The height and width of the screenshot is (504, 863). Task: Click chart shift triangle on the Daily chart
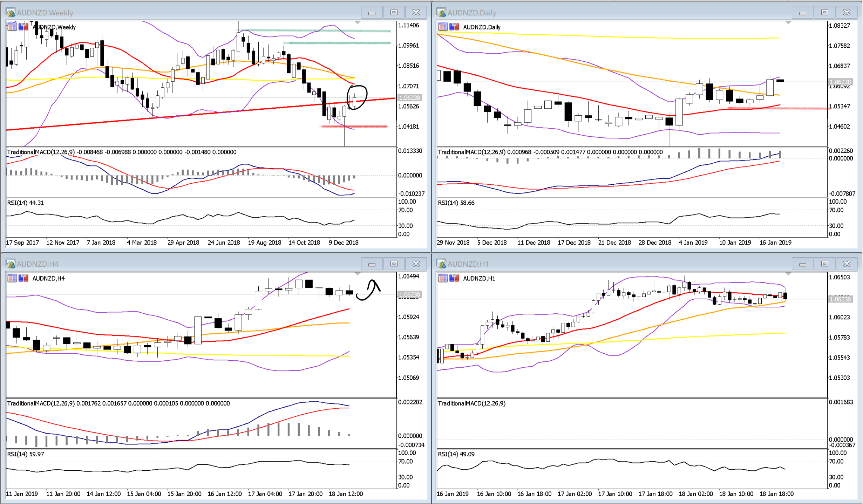click(x=788, y=23)
